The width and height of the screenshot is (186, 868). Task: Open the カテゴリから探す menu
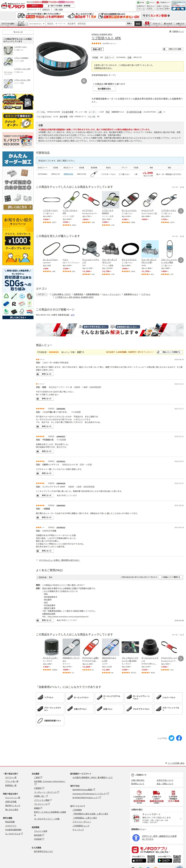(8, 24)
